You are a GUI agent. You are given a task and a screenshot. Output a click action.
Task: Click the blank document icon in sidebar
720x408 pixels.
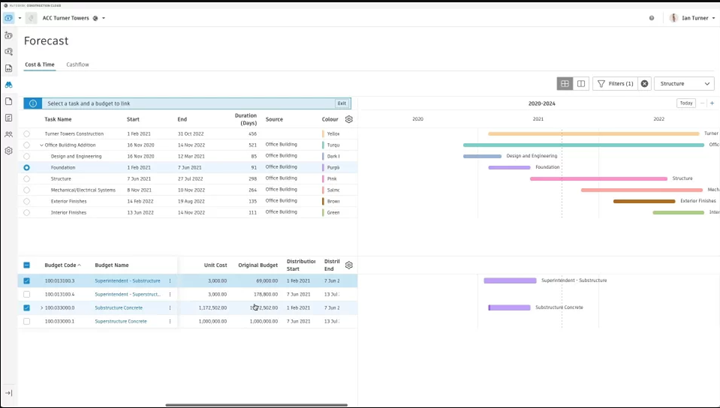point(8,101)
